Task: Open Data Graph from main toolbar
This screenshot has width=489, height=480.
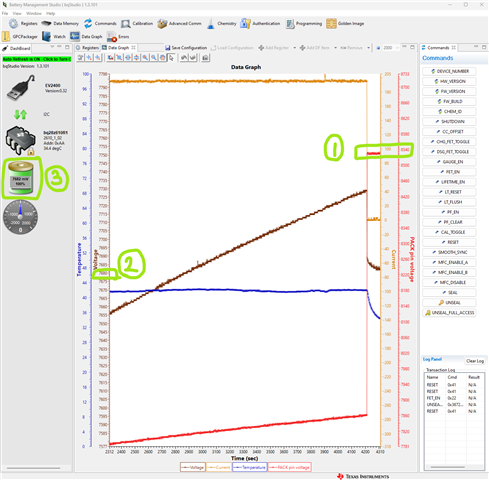Action: (x=86, y=36)
